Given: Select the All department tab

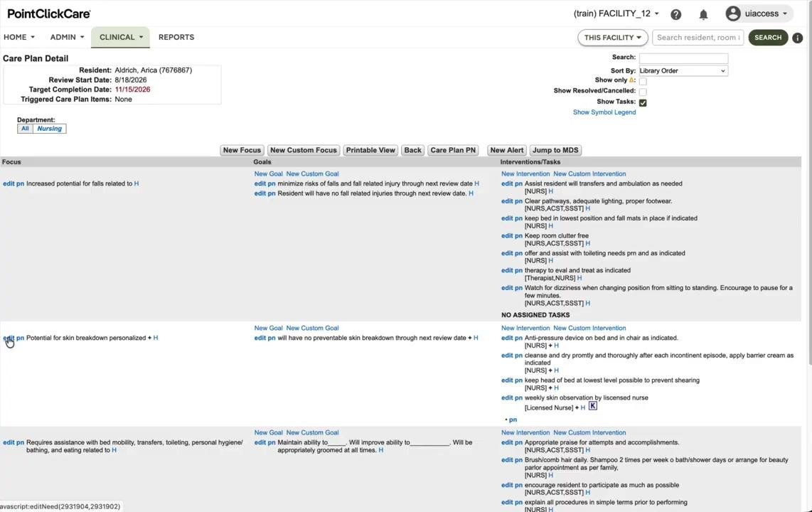Looking at the screenshot, I should coord(25,129).
